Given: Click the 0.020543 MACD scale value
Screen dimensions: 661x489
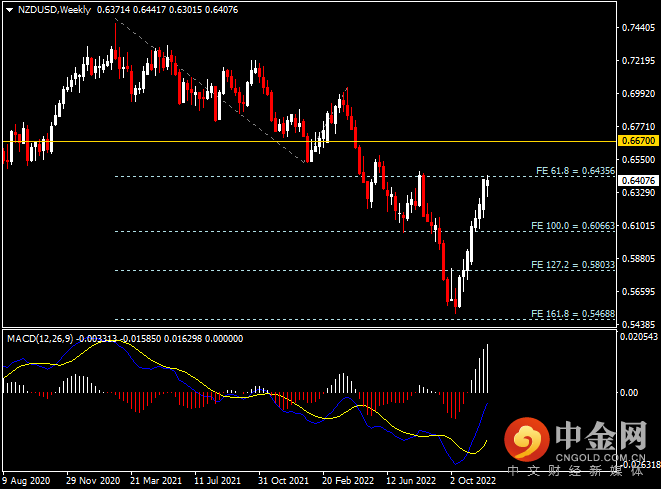Looking at the screenshot, I should tap(638, 337).
